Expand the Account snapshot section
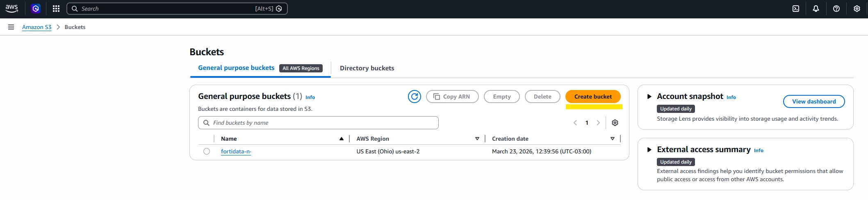868x200 pixels. click(649, 97)
